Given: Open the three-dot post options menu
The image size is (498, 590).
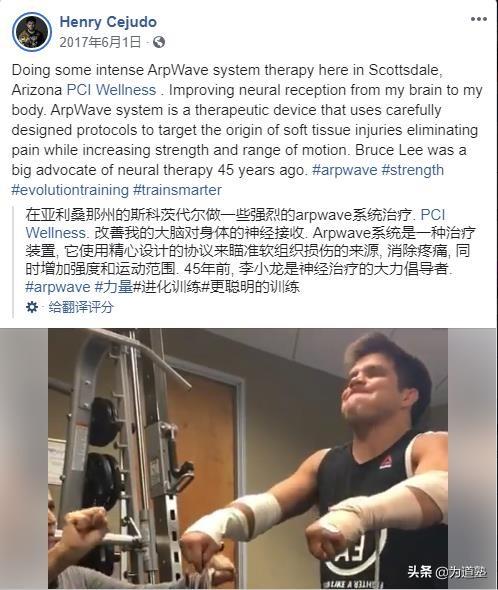Looking at the screenshot, I should 478,19.
